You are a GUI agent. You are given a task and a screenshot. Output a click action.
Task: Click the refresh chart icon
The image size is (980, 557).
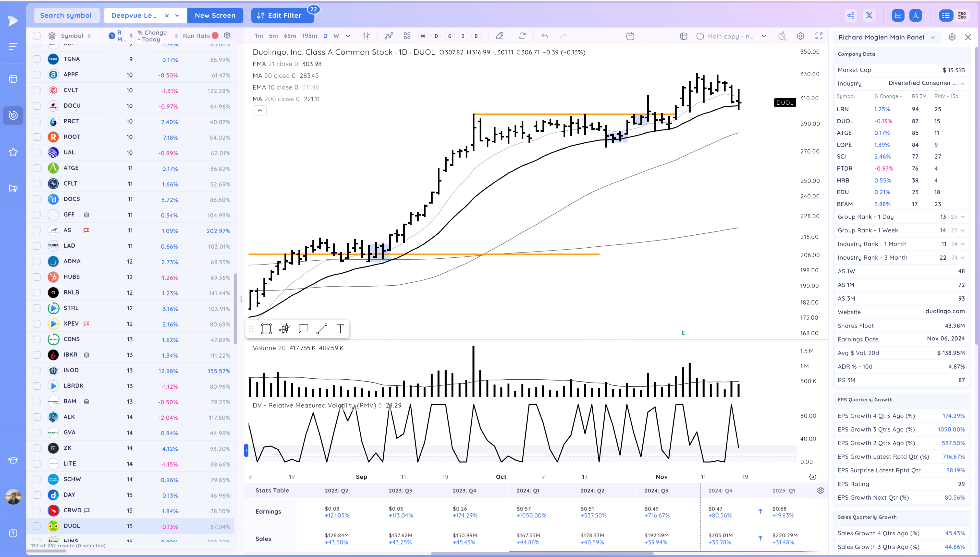(x=522, y=36)
